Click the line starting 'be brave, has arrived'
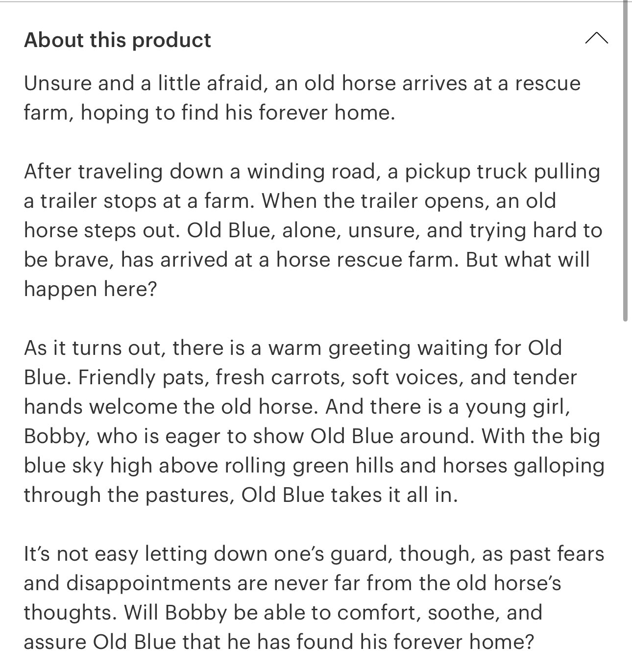The image size is (632, 672). pyautogui.click(x=307, y=260)
